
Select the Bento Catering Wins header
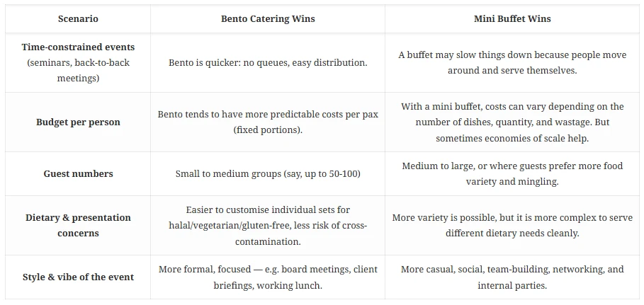pyautogui.click(x=268, y=19)
